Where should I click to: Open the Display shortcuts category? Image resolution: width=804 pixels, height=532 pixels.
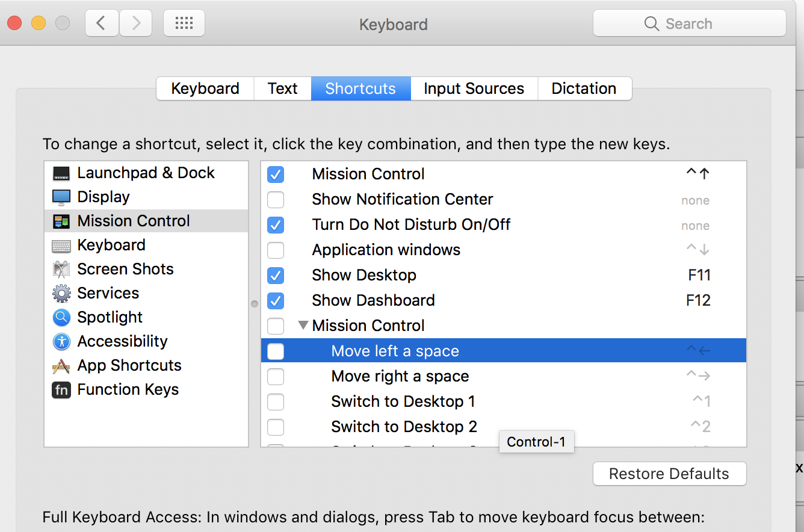[x=62, y=197]
